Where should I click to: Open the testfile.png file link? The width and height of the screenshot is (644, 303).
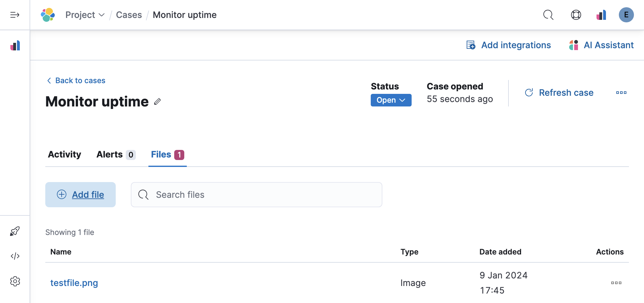(x=74, y=283)
